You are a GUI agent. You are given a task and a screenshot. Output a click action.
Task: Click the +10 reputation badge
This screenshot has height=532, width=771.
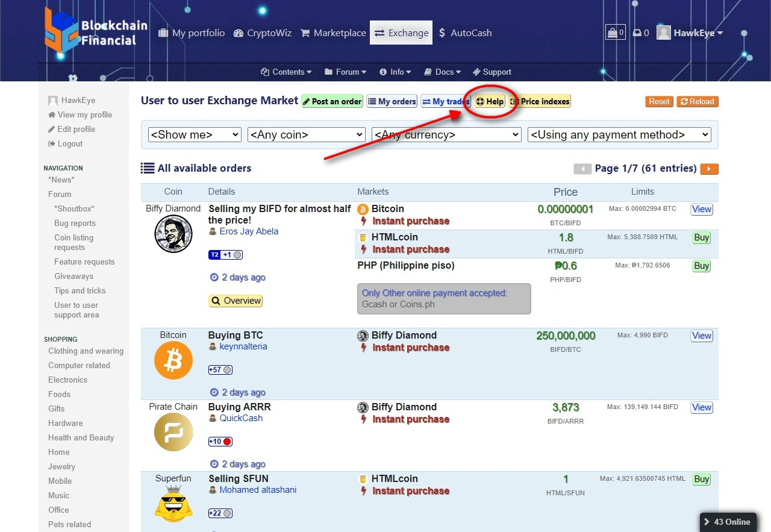[220, 442]
